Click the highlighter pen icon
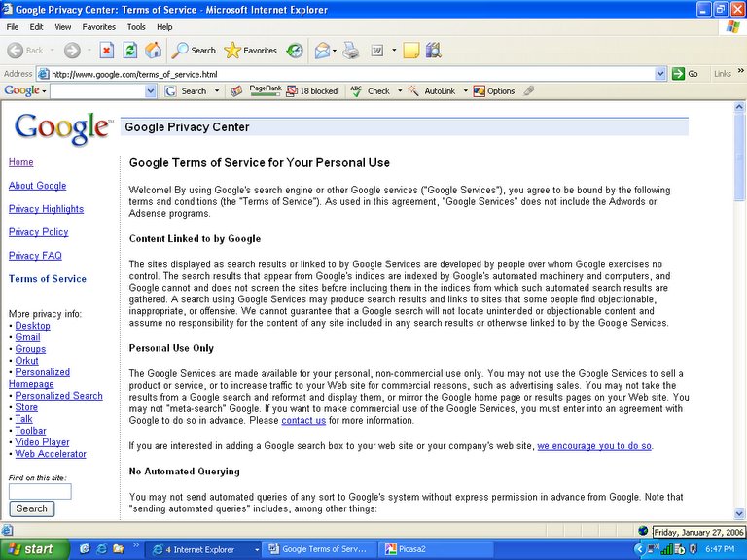The height and width of the screenshot is (560, 747). tap(529, 91)
